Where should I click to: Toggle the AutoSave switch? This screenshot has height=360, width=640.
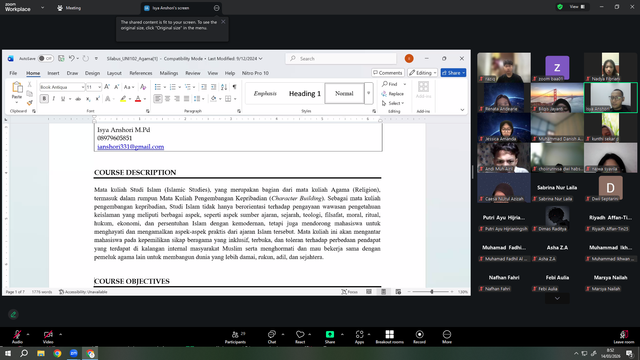pos(46,58)
